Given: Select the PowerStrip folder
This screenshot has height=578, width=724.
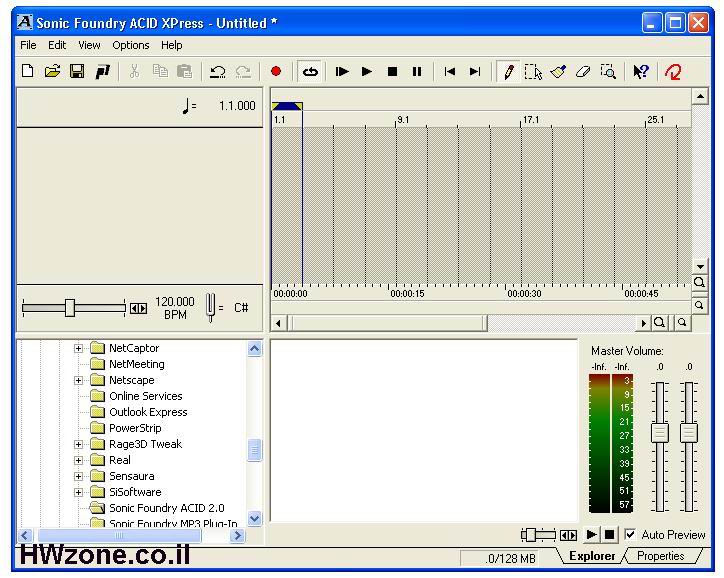Looking at the screenshot, I should tap(135, 428).
